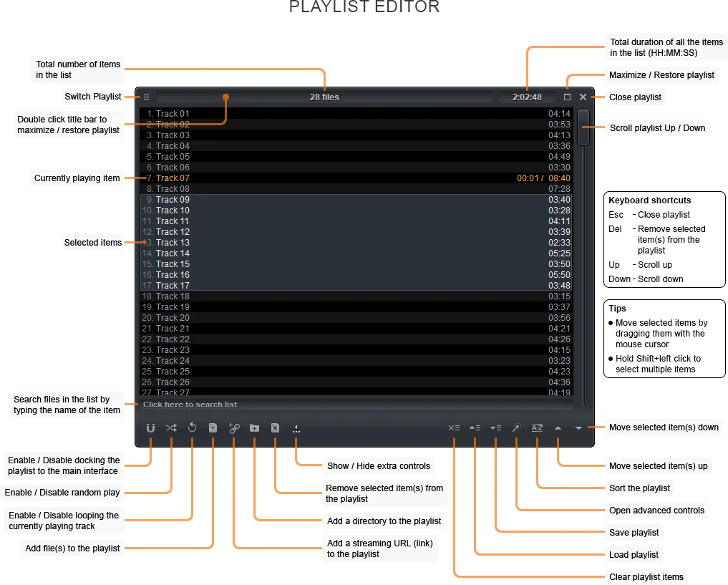
Task: Click the total duration 2:02:48 display
Action: pos(527,97)
